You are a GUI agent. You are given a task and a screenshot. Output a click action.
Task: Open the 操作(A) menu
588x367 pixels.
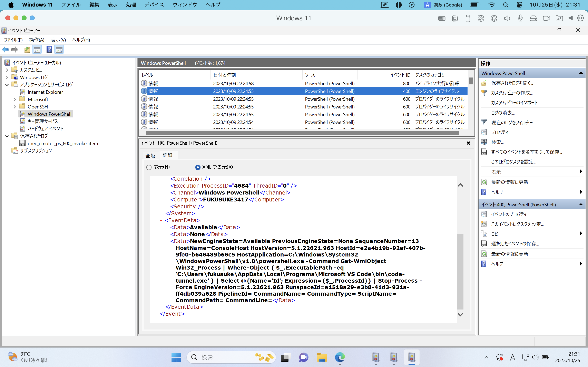point(37,40)
